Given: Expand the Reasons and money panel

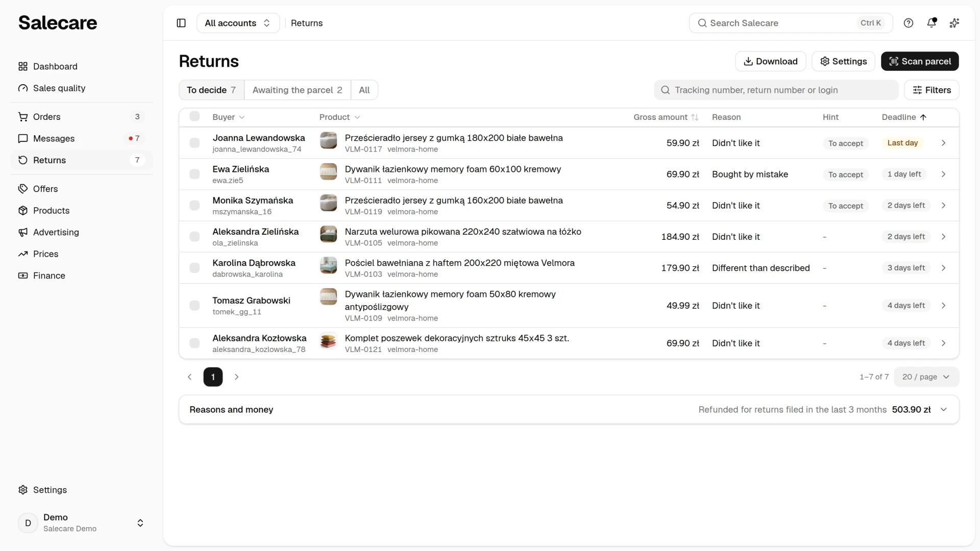Looking at the screenshot, I should (x=569, y=410).
